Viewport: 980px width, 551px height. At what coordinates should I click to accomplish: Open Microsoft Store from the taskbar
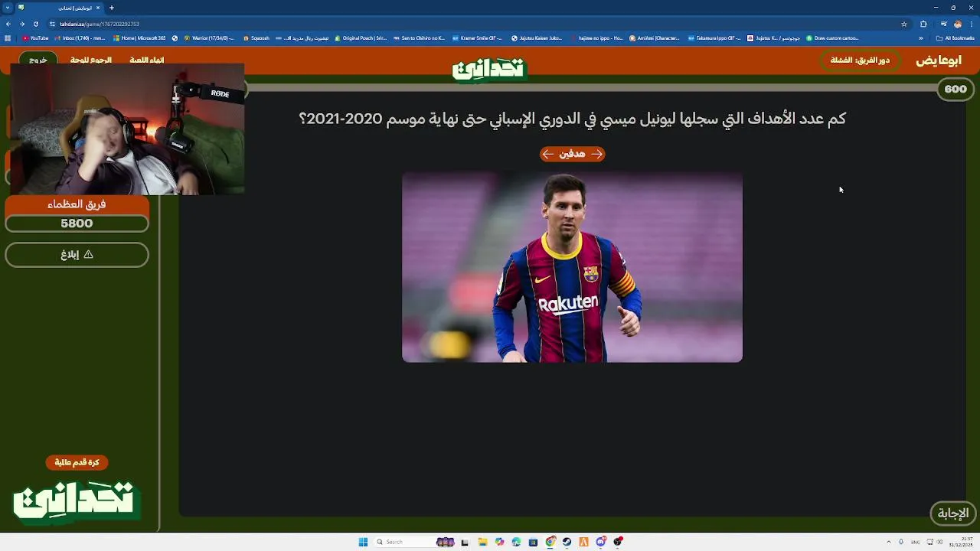(x=533, y=542)
